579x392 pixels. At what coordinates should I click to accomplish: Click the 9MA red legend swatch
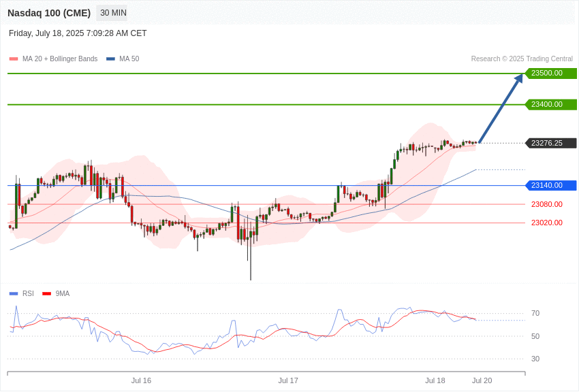coord(46,293)
